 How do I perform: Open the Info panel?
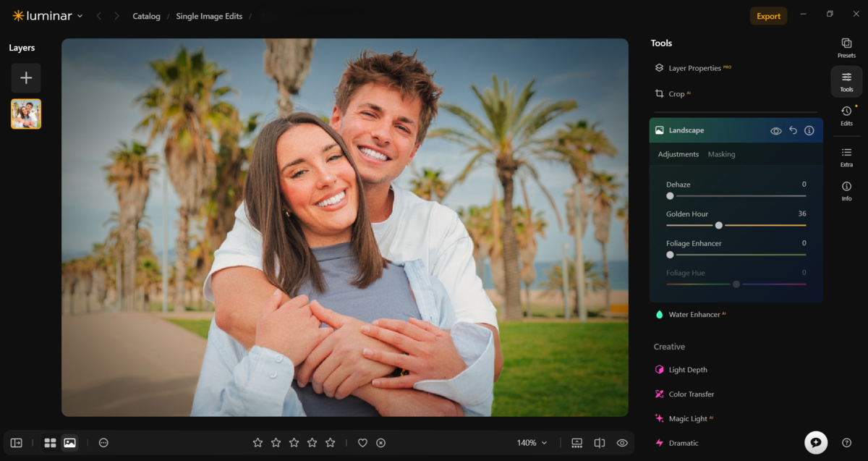click(x=846, y=191)
